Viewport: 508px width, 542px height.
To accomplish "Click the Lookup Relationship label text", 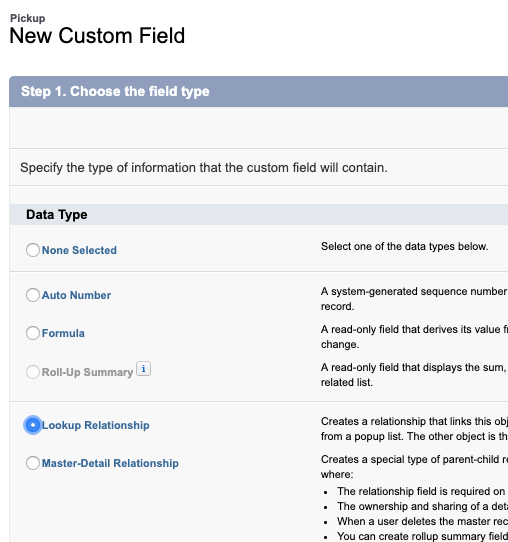I will click(96, 425).
